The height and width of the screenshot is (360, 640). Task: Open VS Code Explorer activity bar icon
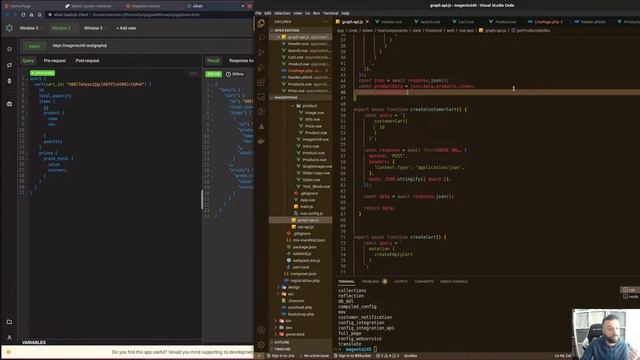click(261, 23)
